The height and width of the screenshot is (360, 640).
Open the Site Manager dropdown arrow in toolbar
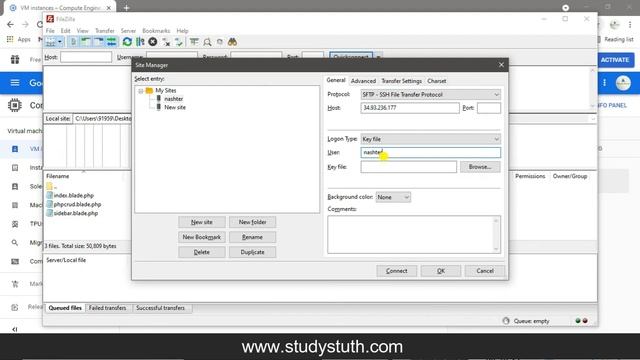click(60, 42)
